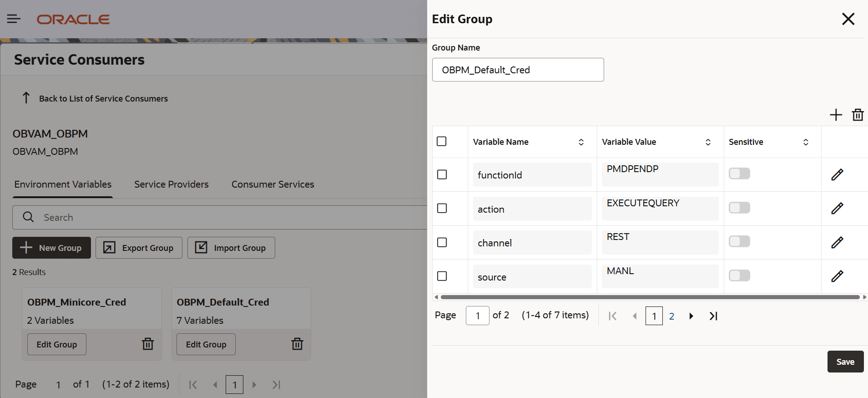Click pencil icon for source variable
This screenshot has width=868, height=398.
pyautogui.click(x=837, y=276)
